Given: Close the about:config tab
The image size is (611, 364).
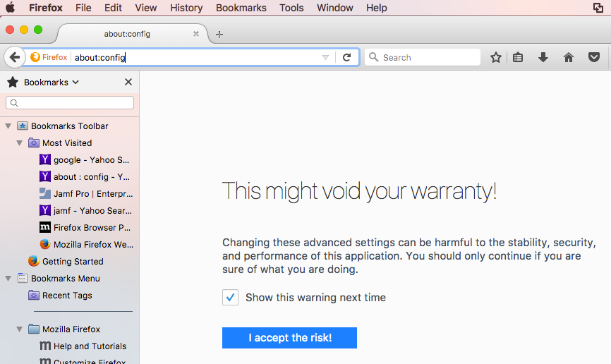Looking at the screenshot, I should pyautogui.click(x=196, y=34).
